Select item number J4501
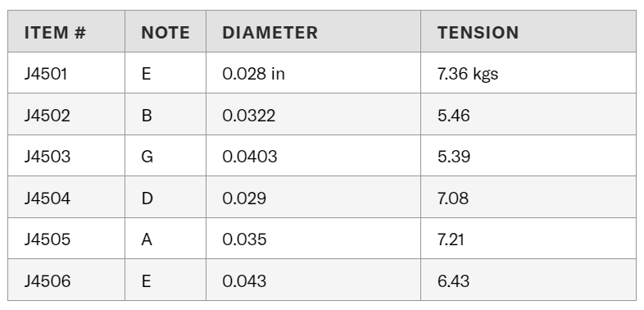This screenshot has height=310, width=644. 46,74
